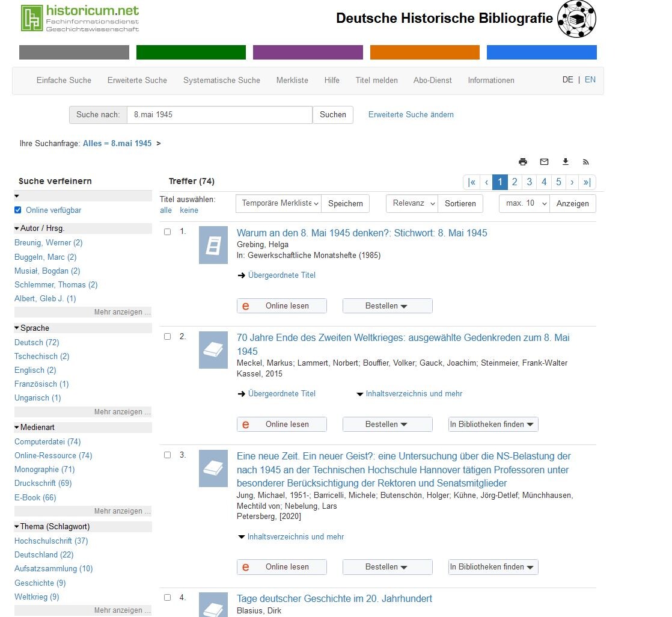Screen dimensions: 672x617
Task: Select the checkbox for result 1
Action: [x=168, y=232]
